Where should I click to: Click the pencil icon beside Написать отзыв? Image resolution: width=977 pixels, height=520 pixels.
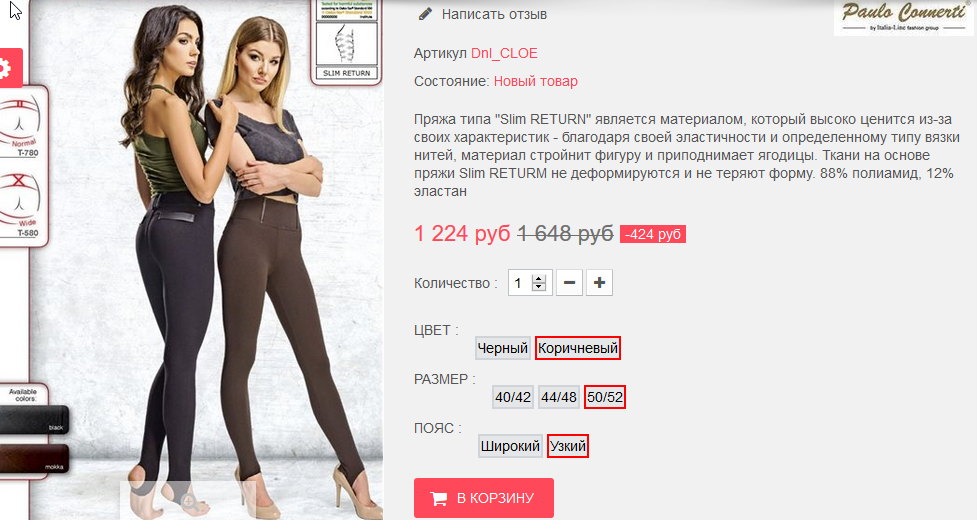click(x=425, y=14)
